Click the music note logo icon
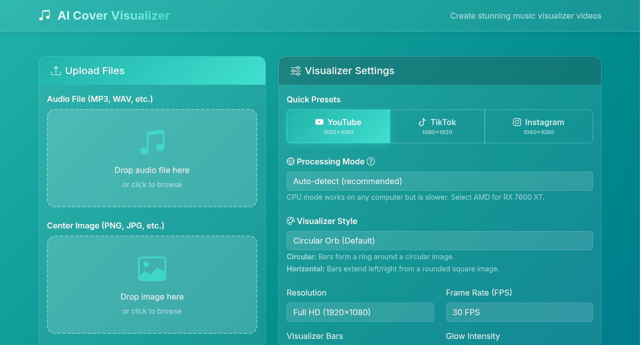Screen dimensions: 644x345 click(x=44, y=16)
